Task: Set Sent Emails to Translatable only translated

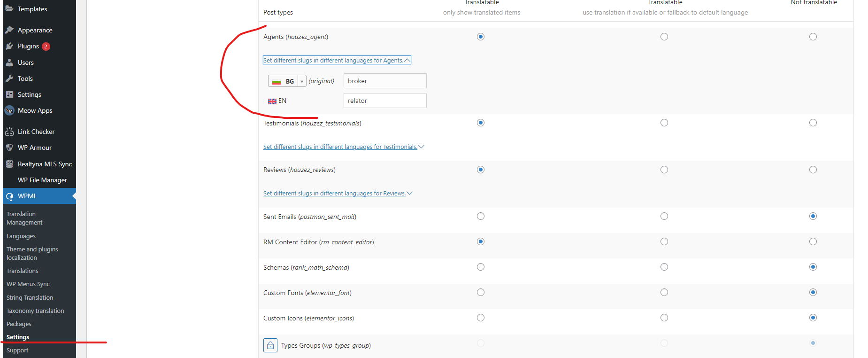Action: pyautogui.click(x=481, y=216)
